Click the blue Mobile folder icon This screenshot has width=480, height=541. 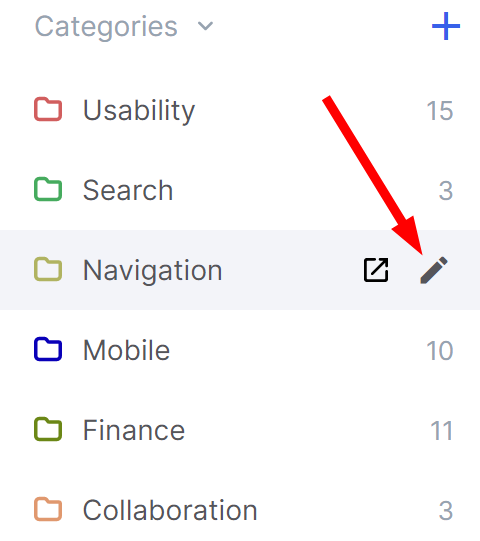[48, 349]
